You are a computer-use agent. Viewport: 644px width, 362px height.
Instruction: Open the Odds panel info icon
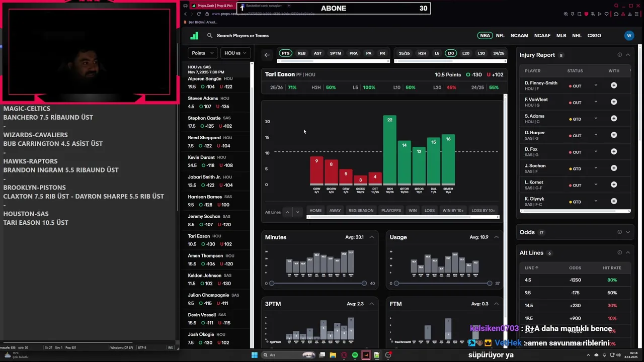(x=620, y=232)
